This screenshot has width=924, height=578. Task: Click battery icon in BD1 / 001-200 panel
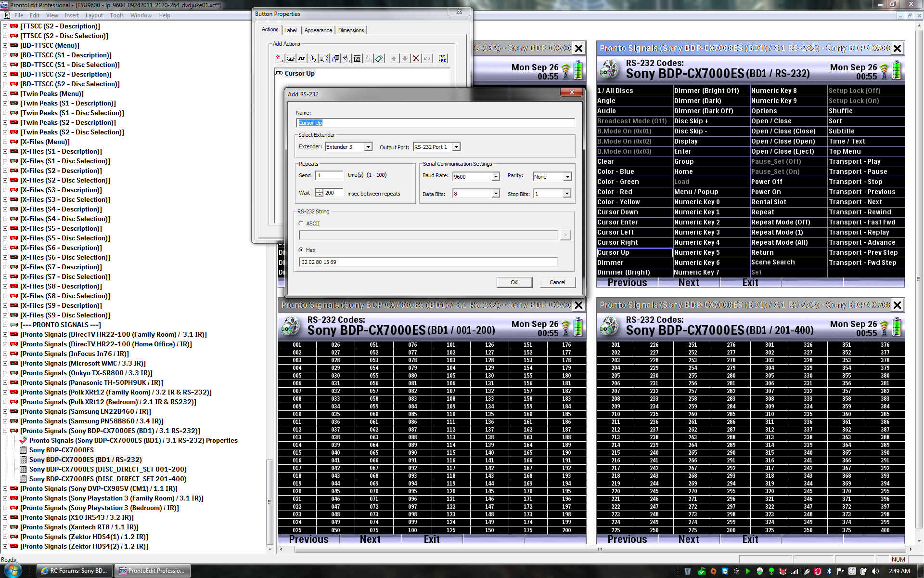[578, 327]
